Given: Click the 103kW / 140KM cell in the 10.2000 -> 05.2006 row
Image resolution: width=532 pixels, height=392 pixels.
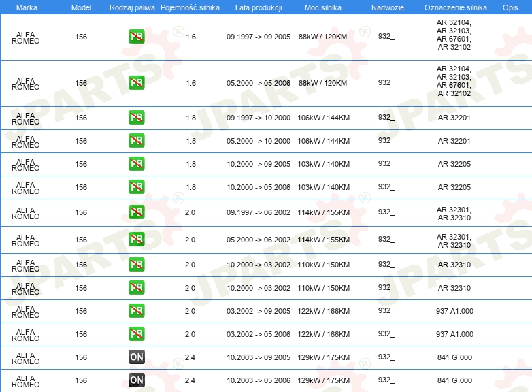Looking at the screenshot, I should click(323, 187).
